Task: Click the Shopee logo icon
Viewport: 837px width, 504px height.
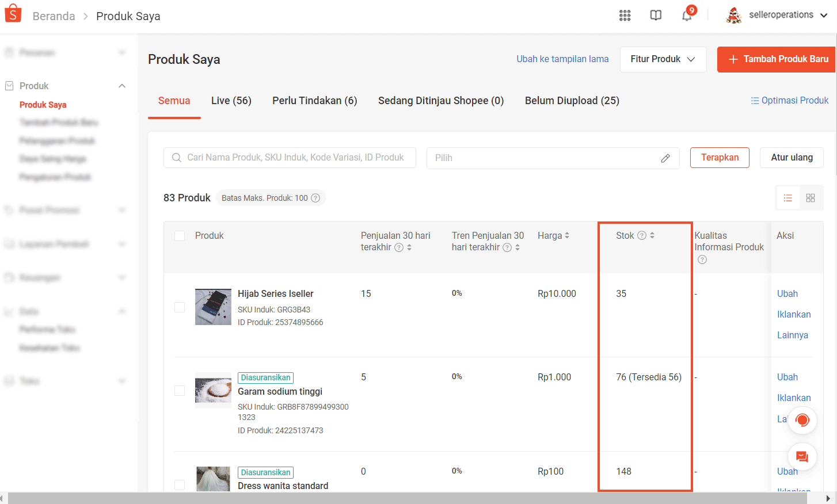Action: [13, 13]
